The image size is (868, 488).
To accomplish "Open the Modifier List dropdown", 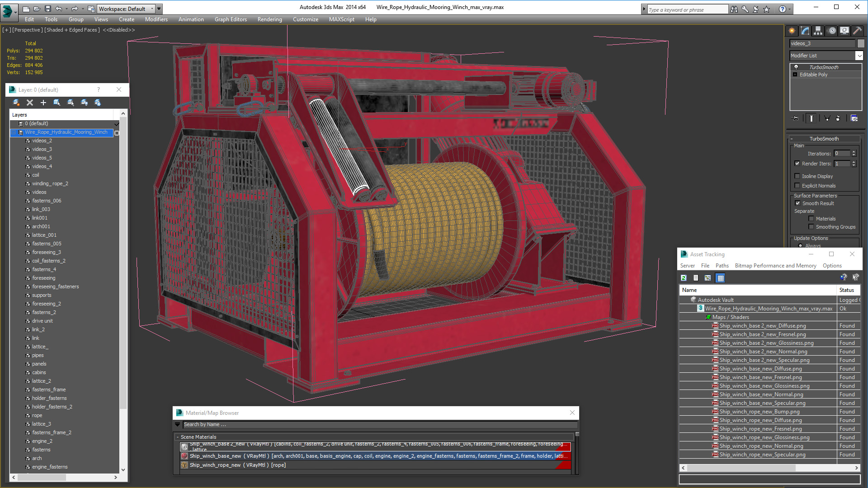I will coord(826,56).
